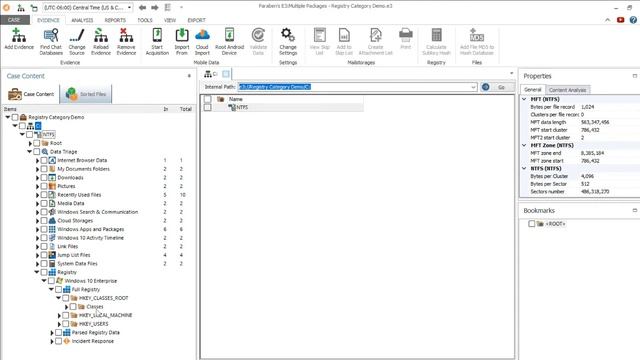Select Windows 10 Activity Timeline item
The width and height of the screenshot is (640, 360).
click(x=90, y=238)
